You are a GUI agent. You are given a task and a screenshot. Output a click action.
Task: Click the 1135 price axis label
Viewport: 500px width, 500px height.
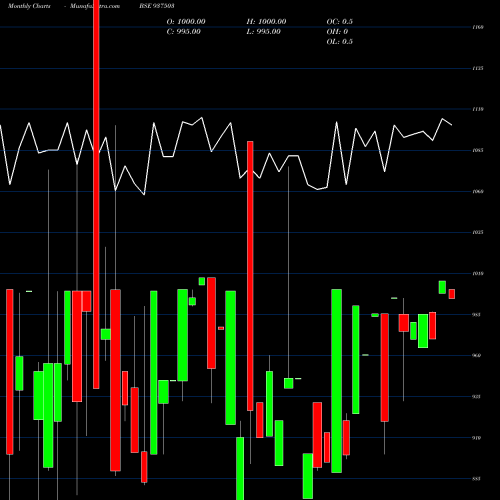478,68
